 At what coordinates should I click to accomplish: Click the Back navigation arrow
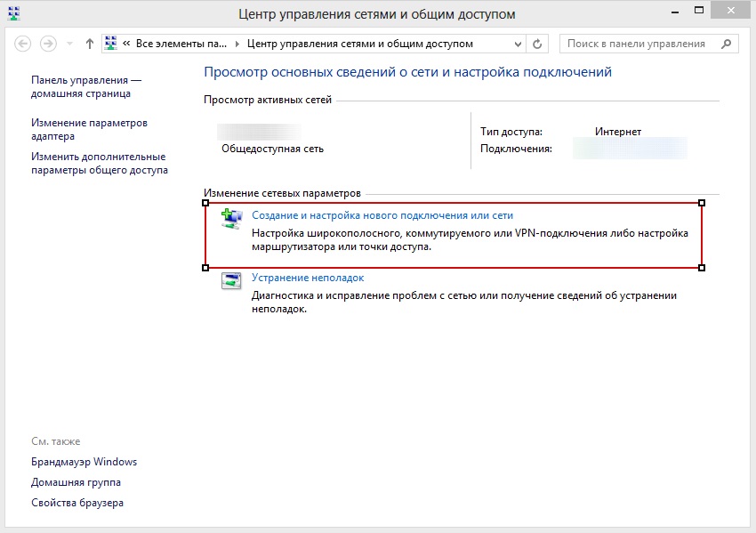point(22,44)
